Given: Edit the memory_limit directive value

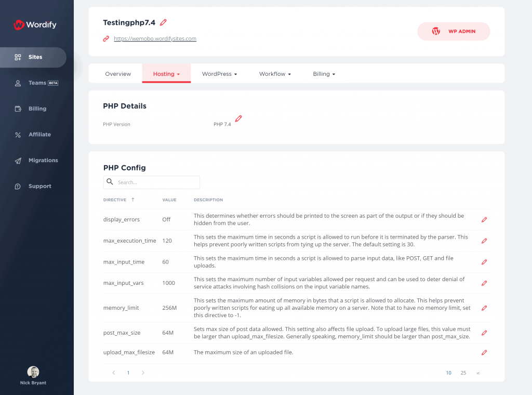Looking at the screenshot, I should coord(484,308).
